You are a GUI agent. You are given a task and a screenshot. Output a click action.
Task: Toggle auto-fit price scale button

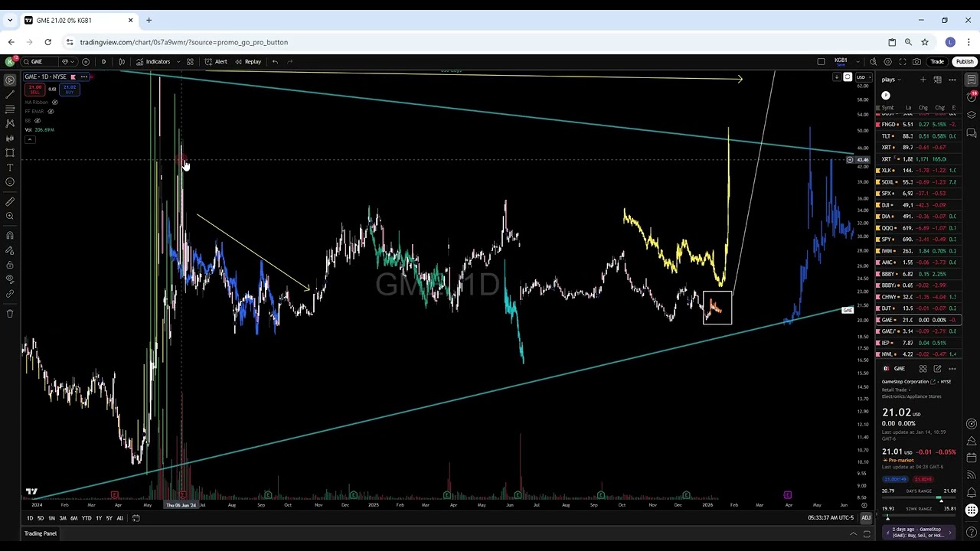point(848,77)
